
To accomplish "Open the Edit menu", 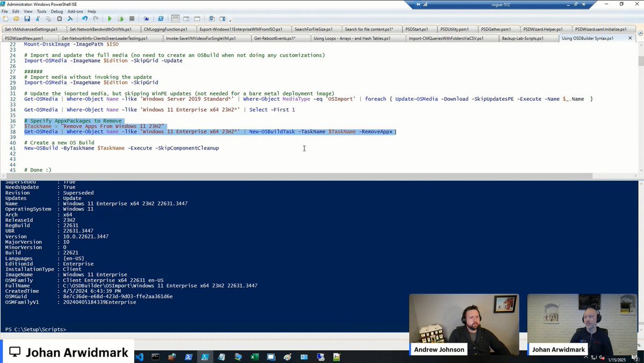I will pos(16,11).
